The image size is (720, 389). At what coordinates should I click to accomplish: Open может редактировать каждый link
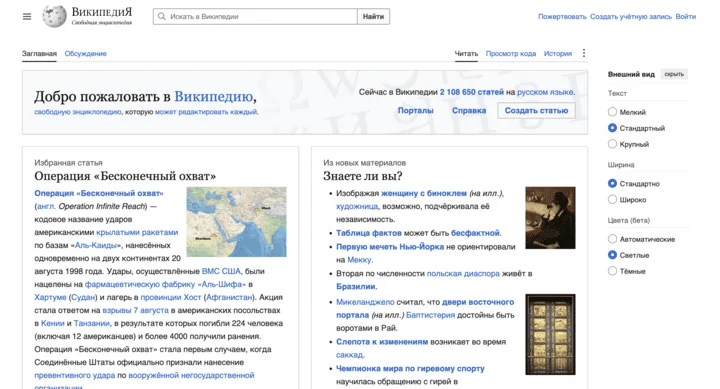206,112
